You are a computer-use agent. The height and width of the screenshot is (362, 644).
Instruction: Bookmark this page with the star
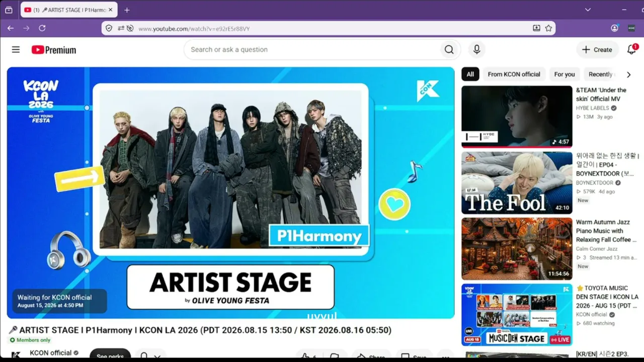coord(548,29)
